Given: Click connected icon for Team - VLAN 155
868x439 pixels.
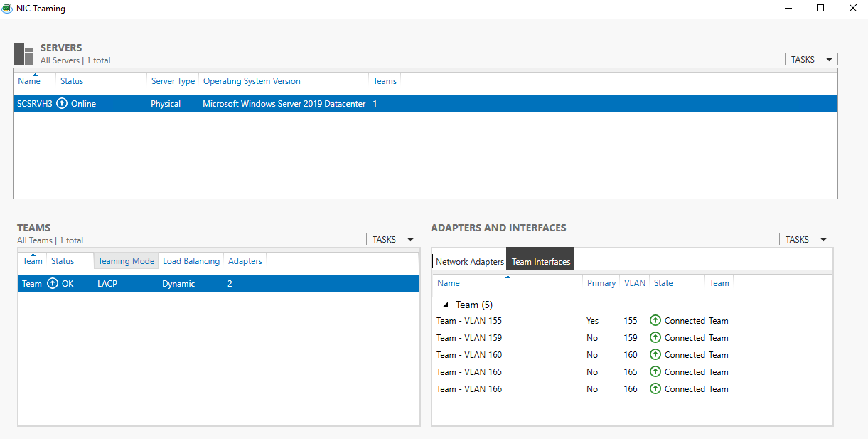Looking at the screenshot, I should point(655,321).
